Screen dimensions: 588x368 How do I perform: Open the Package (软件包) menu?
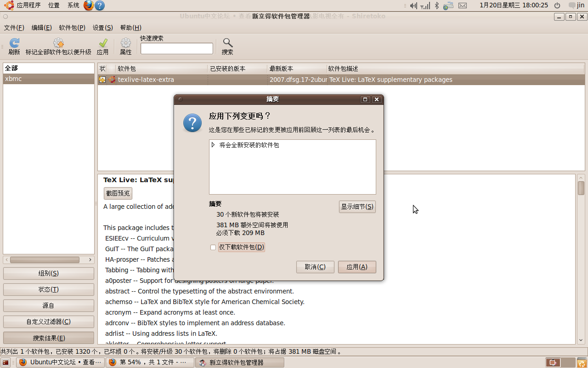click(x=72, y=28)
